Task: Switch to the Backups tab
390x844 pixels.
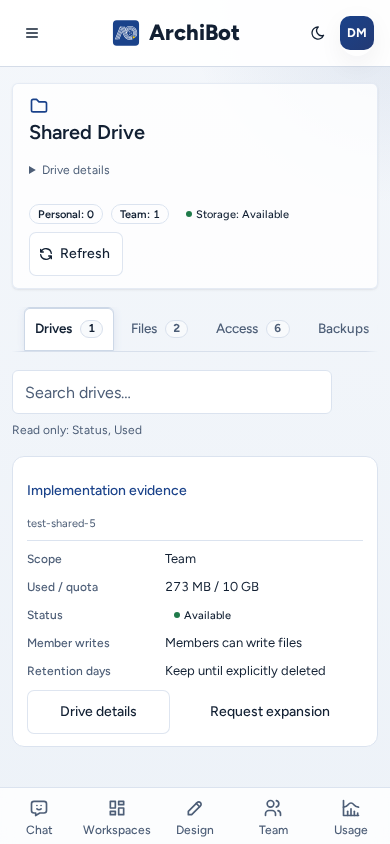Action: [343, 329]
